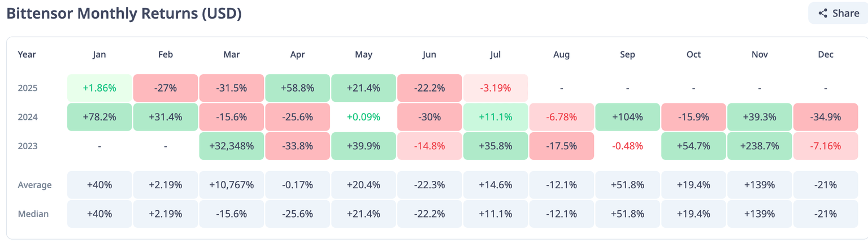This screenshot has height=247, width=868.
Task: Click the February 2025 -27% cell
Action: point(166,88)
